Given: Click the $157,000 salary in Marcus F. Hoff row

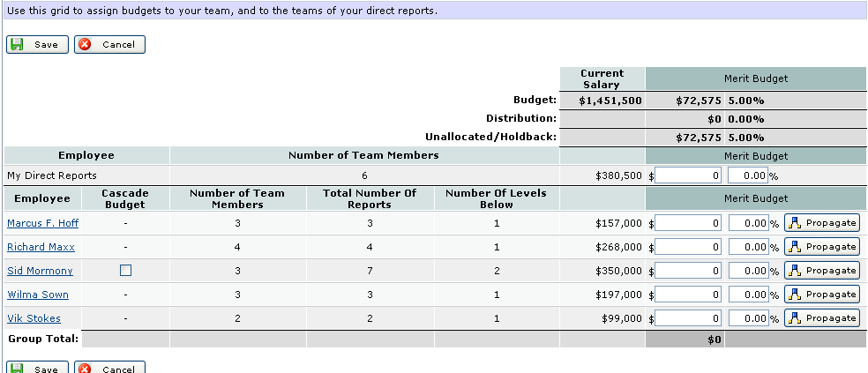Looking at the screenshot, I should pos(619,223).
